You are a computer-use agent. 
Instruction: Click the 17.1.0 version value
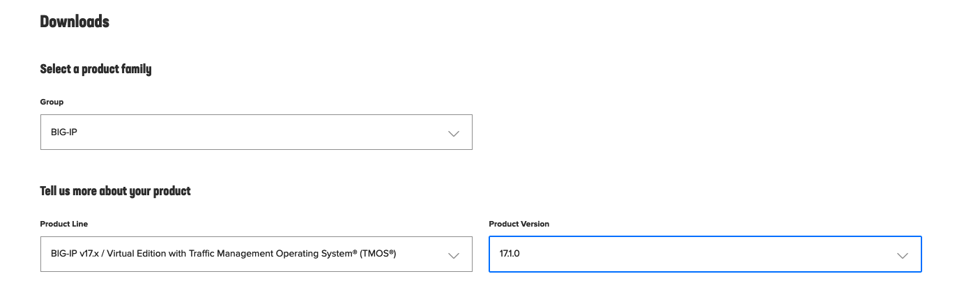pyautogui.click(x=510, y=254)
